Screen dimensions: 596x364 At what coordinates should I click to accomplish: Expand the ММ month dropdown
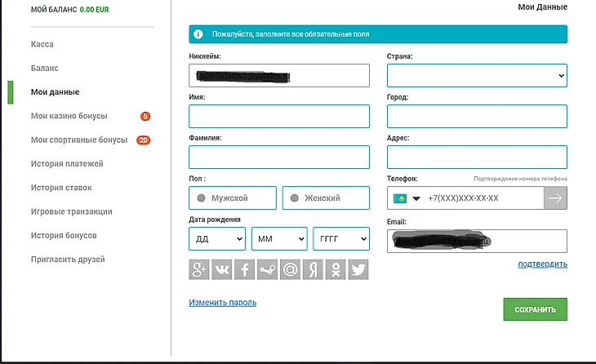click(x=279, y=239)
